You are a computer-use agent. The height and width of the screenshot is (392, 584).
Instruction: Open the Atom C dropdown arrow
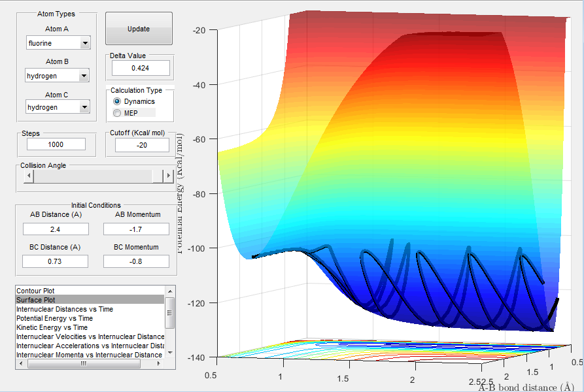click(x=84, y=107)
